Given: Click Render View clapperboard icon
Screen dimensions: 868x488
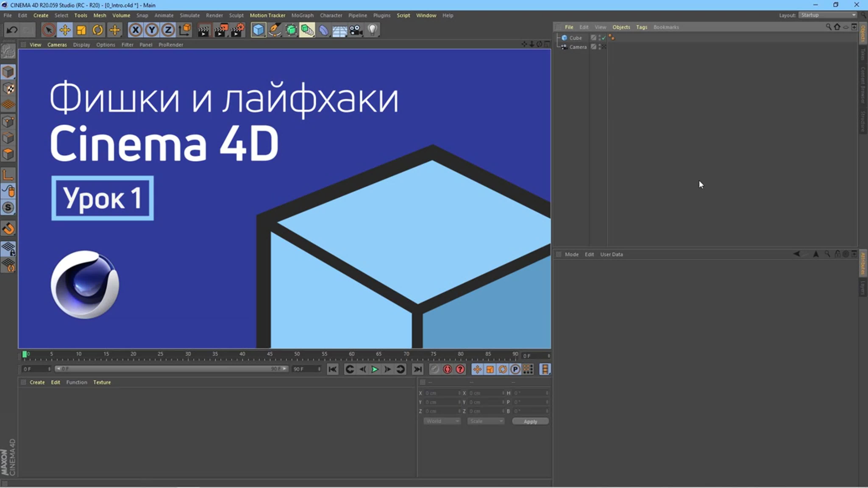Looking at the screenshot, I should [x=204, y=30].
